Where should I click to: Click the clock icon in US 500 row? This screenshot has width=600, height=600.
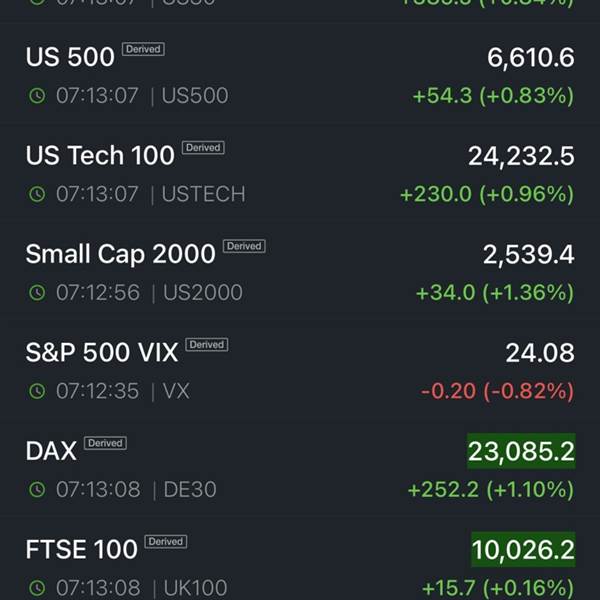(x=37, y=96)
